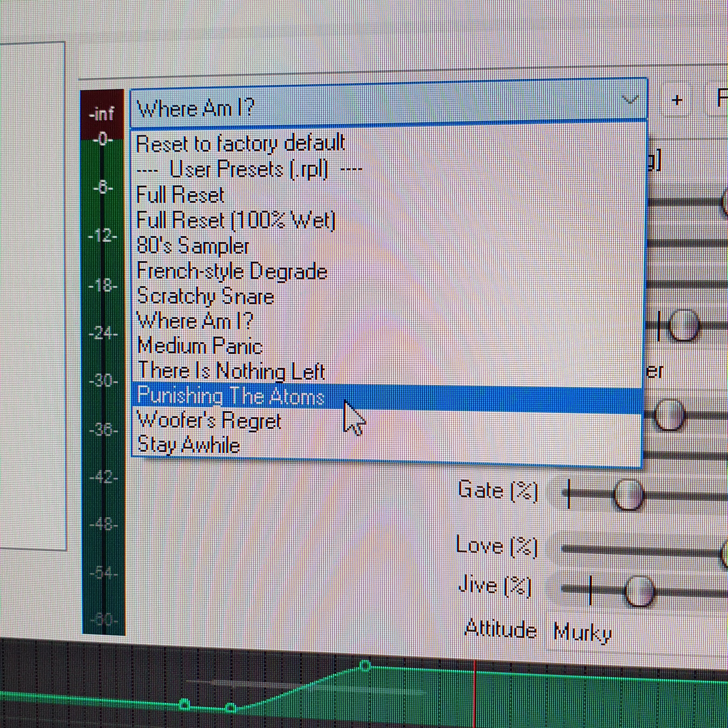
Task: Select the Full Reset preset
Action: tap(180, 195)
